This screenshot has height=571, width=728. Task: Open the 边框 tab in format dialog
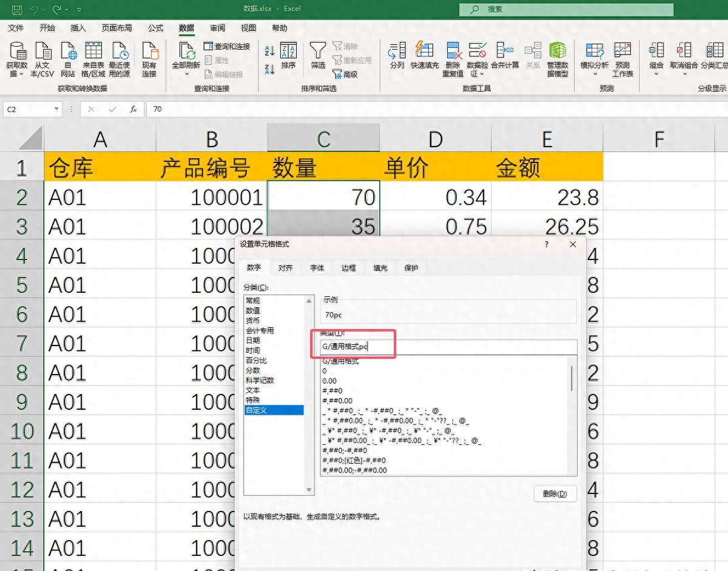pyautogui.click(x=349, y=268)
